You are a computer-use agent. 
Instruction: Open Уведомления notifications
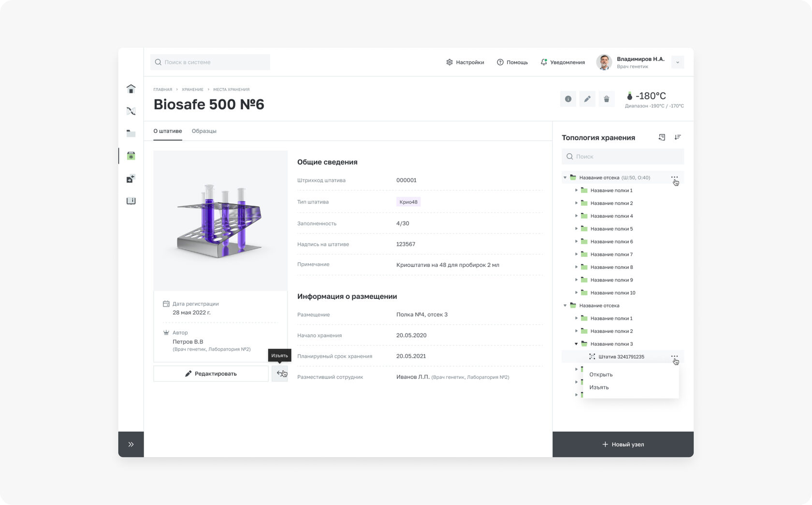coord(563,62)
